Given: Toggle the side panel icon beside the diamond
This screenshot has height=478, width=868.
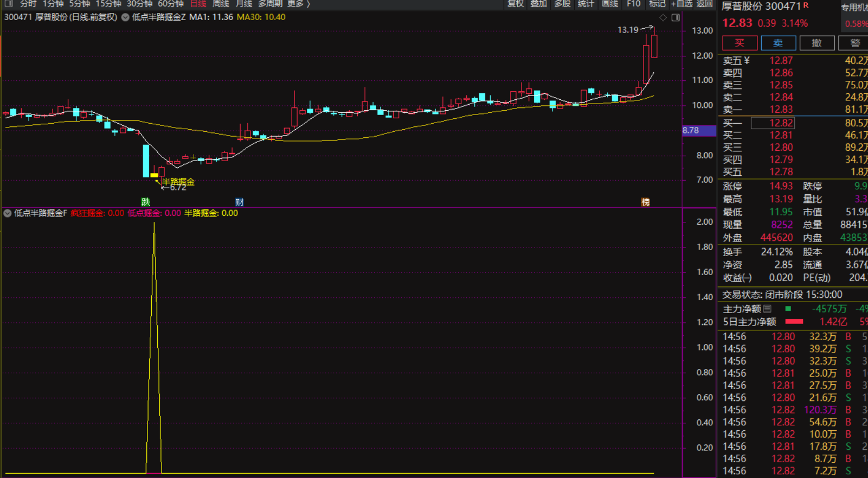Looking at the screenshot, I should coord(676,18).
